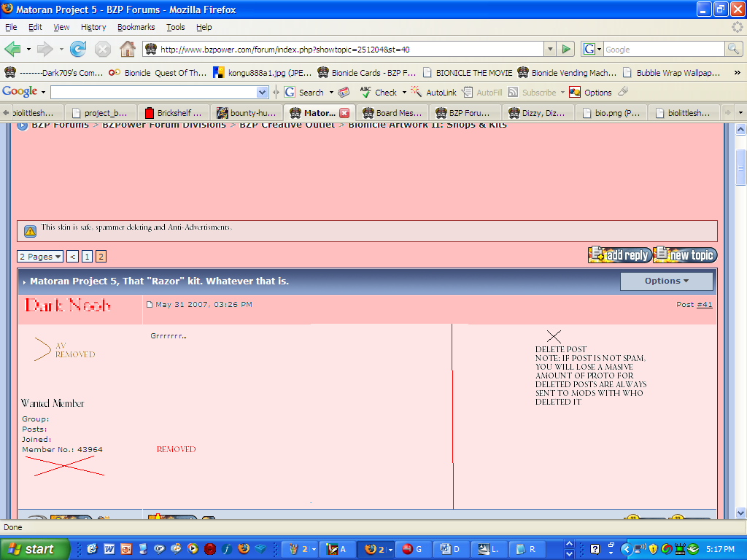
Task: Go to page 1 of the topic
Action: point(87,257)
